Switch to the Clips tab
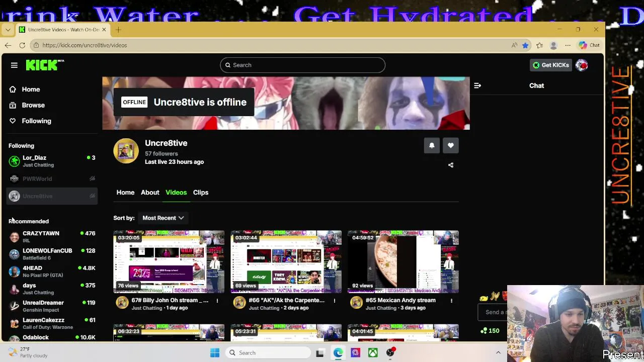Image resolution: width=644 pixels, height=362 pixels. pyautogui.click(x=201, y=192)
